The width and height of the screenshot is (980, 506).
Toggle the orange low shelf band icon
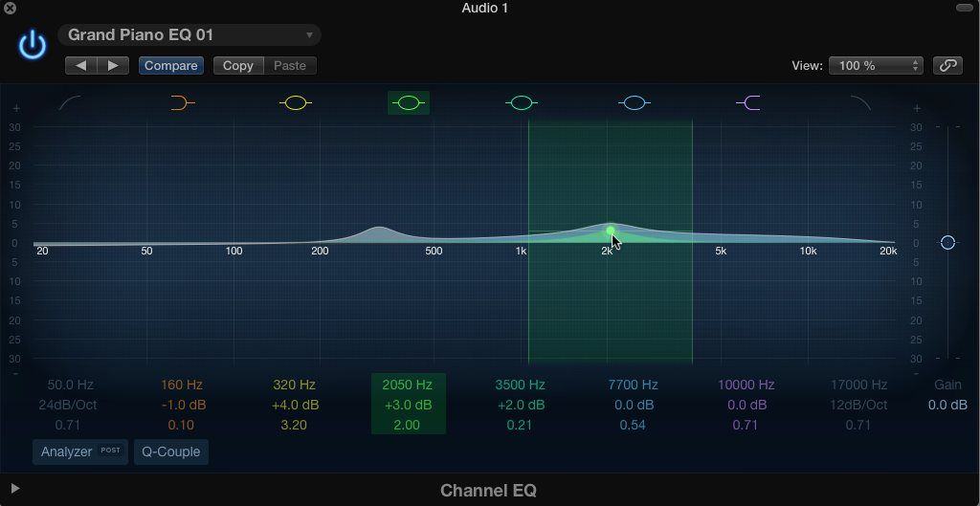(183, 103)
